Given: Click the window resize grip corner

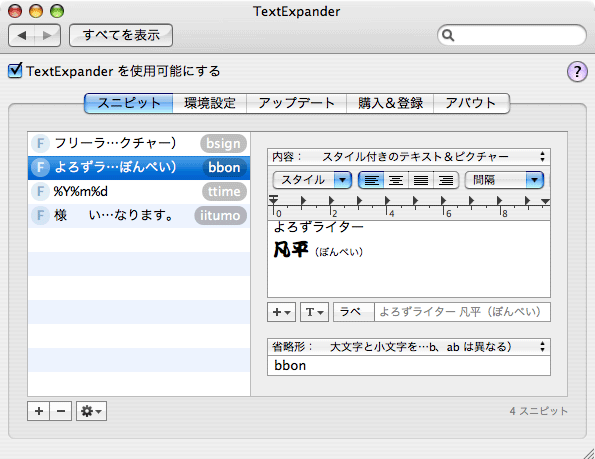Looking at the screenshot, I should click(x=589, y=453).
